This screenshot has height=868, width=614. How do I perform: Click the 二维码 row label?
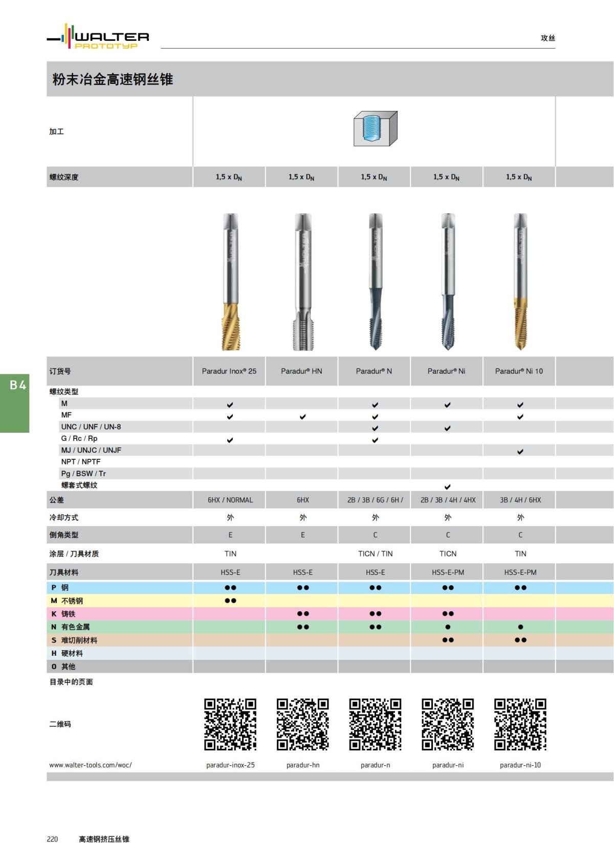coord(60,724)
